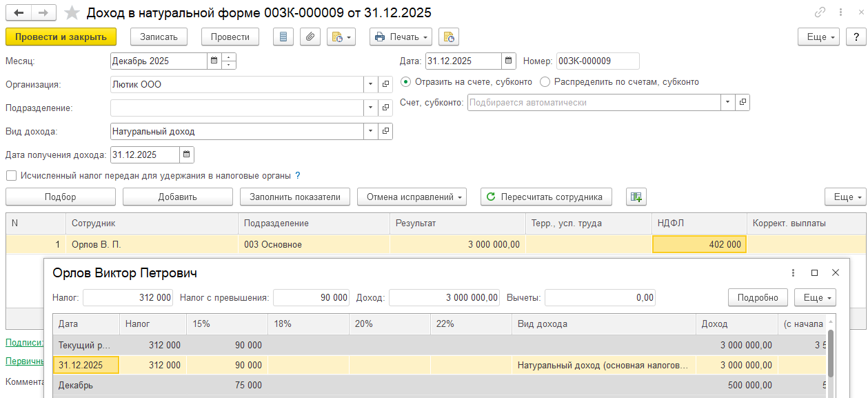Select 'Распределить по счетам, субконто' option
The height and width of the screenshot is (398, 868).
click(x=545, y=82)
